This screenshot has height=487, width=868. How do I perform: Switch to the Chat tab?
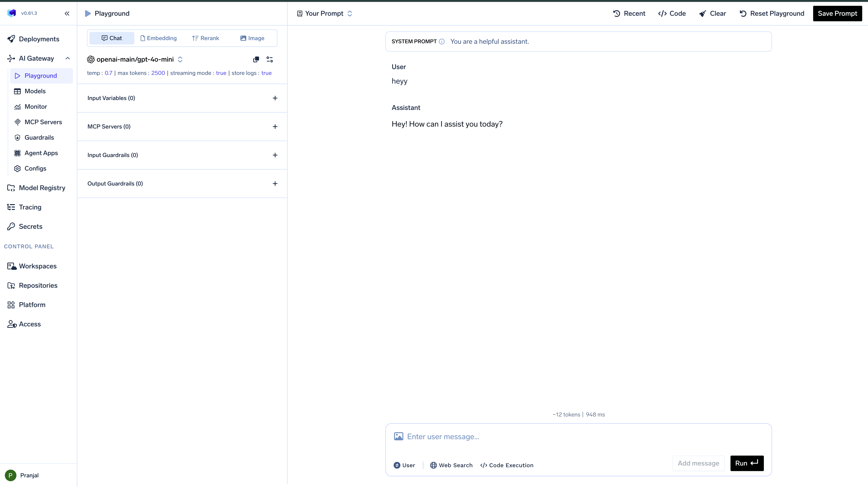[112, 38]
